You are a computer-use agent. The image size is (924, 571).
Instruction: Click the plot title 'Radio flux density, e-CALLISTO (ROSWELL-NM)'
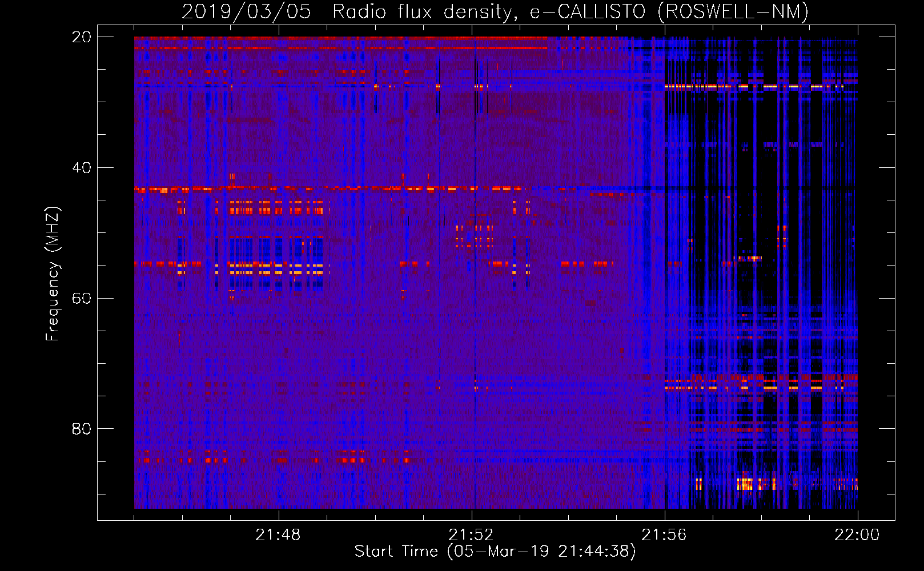571,11
